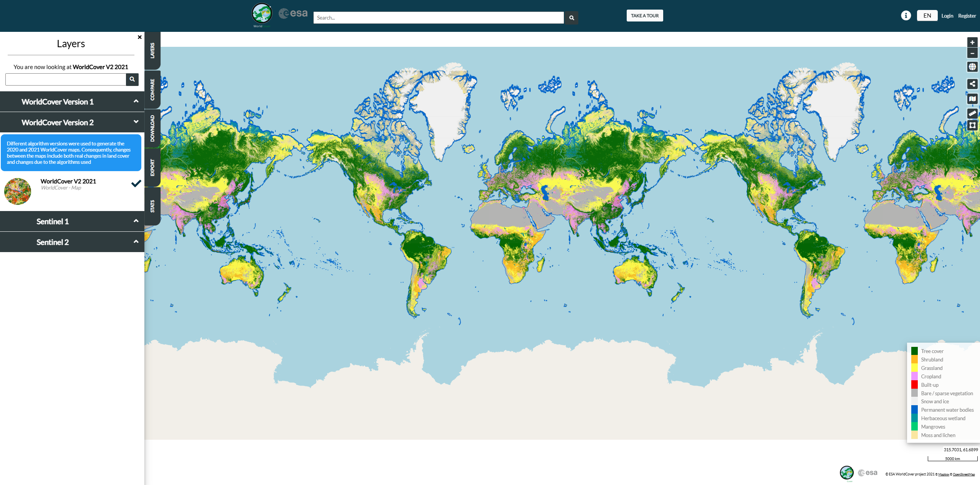Expand WorldCover Version 1 section
The width and height of the screenshot is (980, 485).
tap(72, 102)
